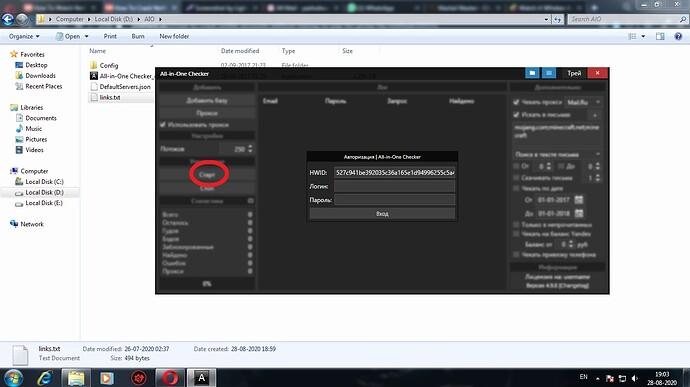
Task: Go back in Explorer with the Back arrow
Action: pyautogui.click(x=8, y=19)
